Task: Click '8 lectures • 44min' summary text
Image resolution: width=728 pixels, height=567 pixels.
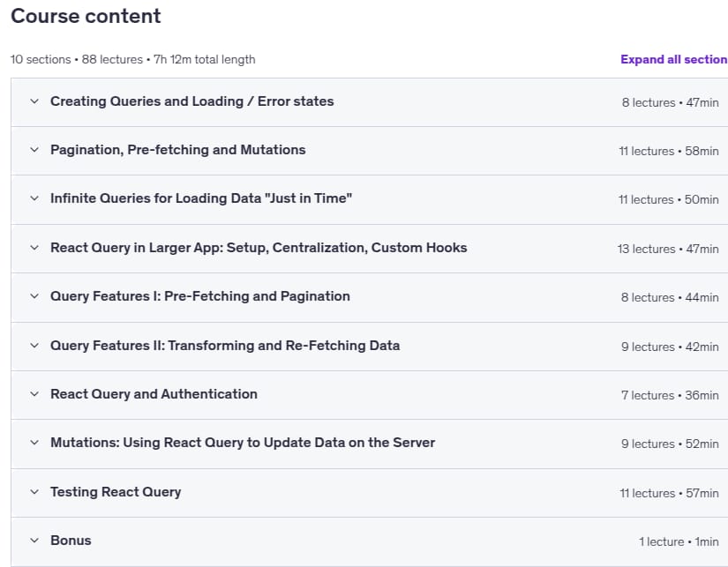Action: pos(670,298)
